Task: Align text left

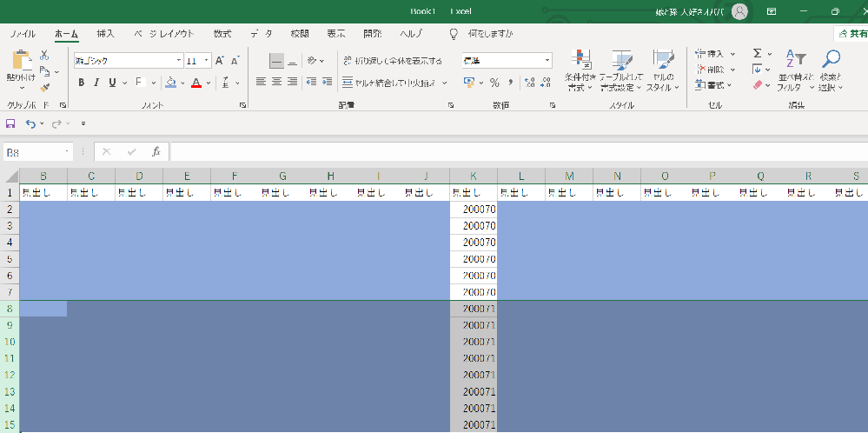Action: point(261,82)
